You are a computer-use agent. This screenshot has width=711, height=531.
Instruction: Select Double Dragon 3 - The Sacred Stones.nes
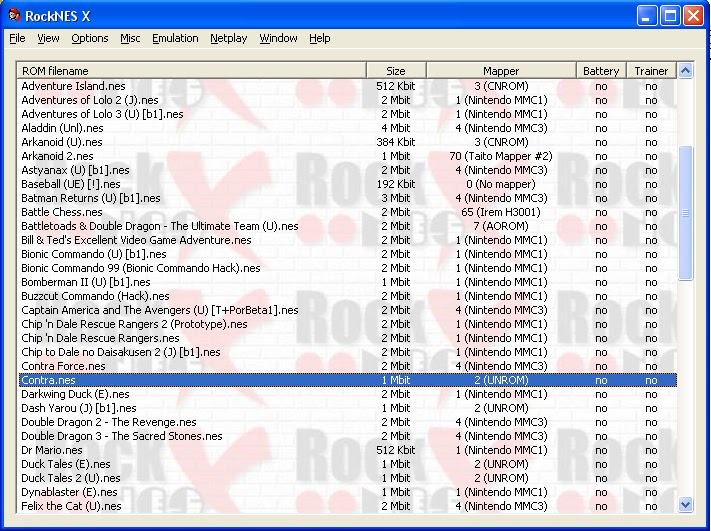347,437
